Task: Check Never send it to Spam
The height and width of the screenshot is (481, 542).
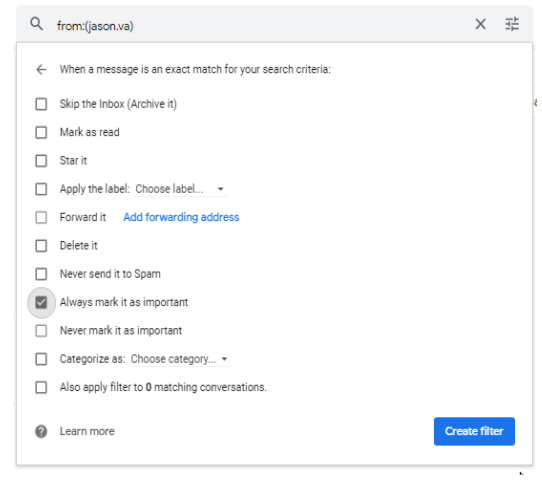Action: coord(41,274)
